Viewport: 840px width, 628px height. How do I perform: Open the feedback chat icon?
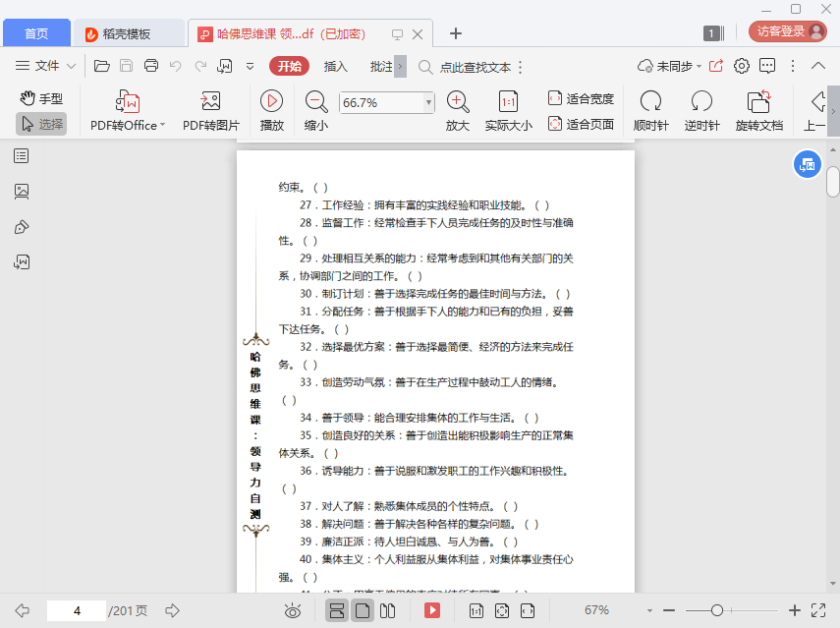(x=767, y=66)
